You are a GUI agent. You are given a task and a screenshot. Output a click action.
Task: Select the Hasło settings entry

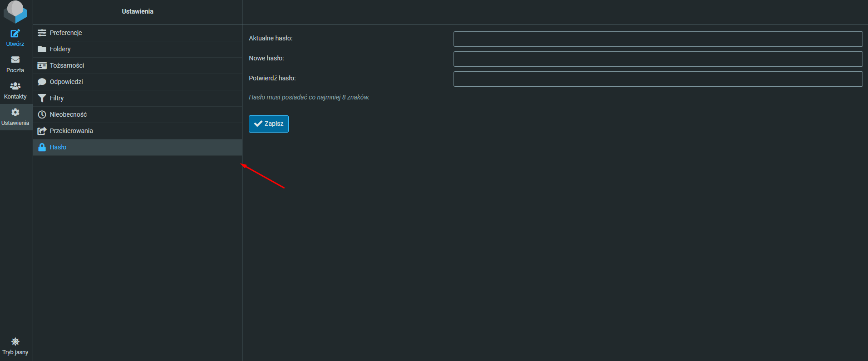point(58,147)
